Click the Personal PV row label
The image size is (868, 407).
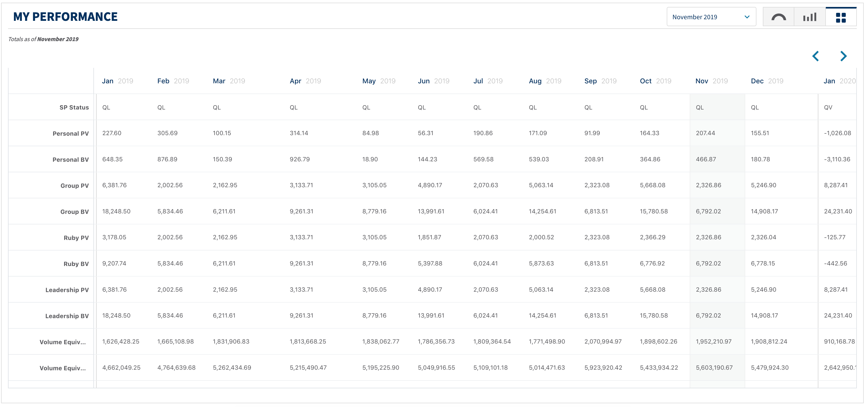click(x=70, y=134)
